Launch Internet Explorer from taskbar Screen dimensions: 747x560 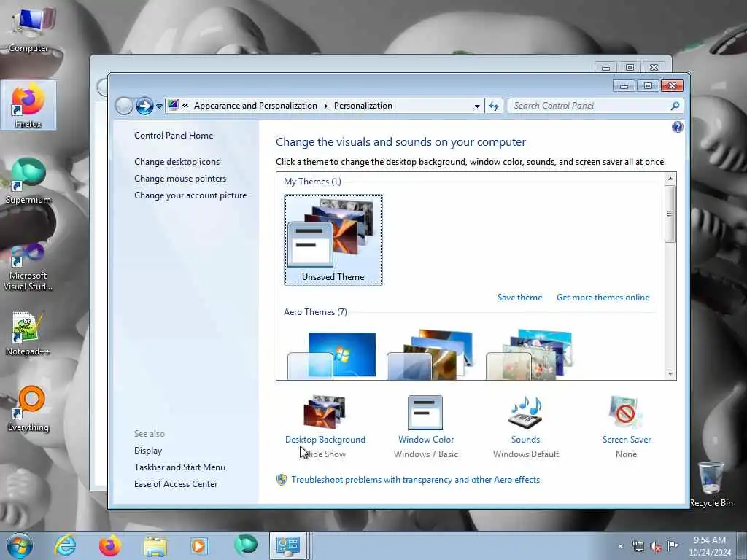coord(65,545)
